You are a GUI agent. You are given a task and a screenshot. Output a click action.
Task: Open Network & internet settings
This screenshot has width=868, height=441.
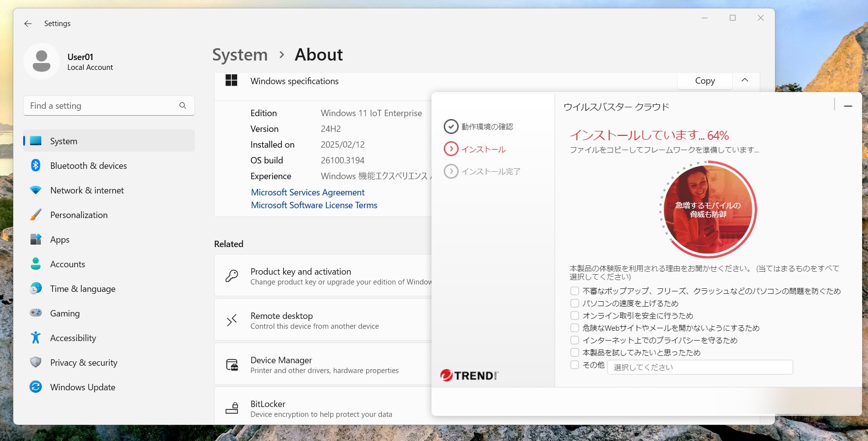coord(109,190)
